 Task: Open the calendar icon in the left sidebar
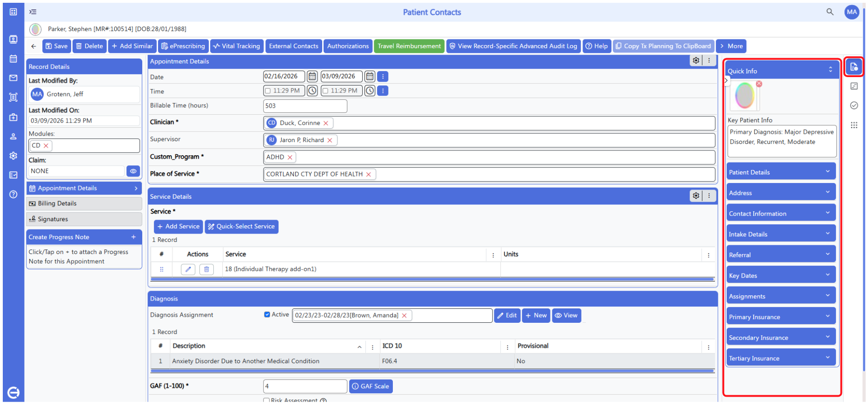[x=13, y=59]
